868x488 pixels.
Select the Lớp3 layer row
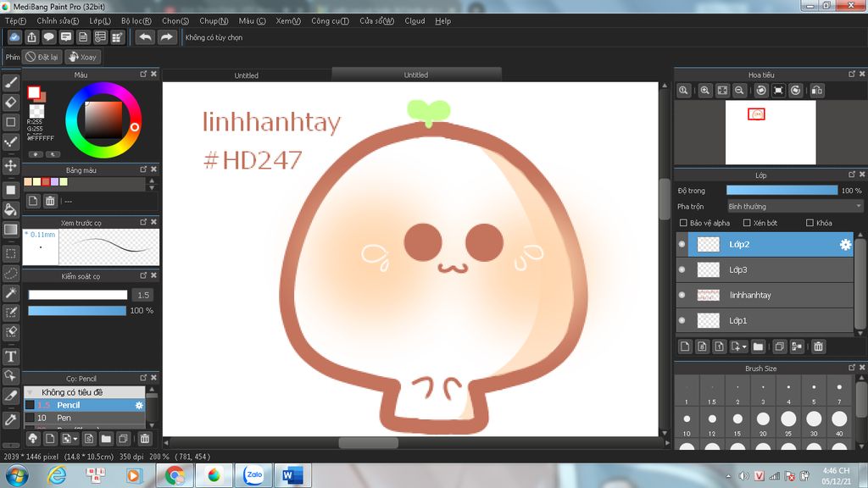[x=765, y=269]
